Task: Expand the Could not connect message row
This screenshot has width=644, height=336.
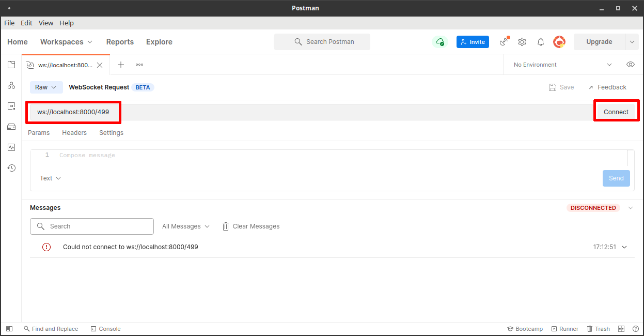Action: [624, 247]
